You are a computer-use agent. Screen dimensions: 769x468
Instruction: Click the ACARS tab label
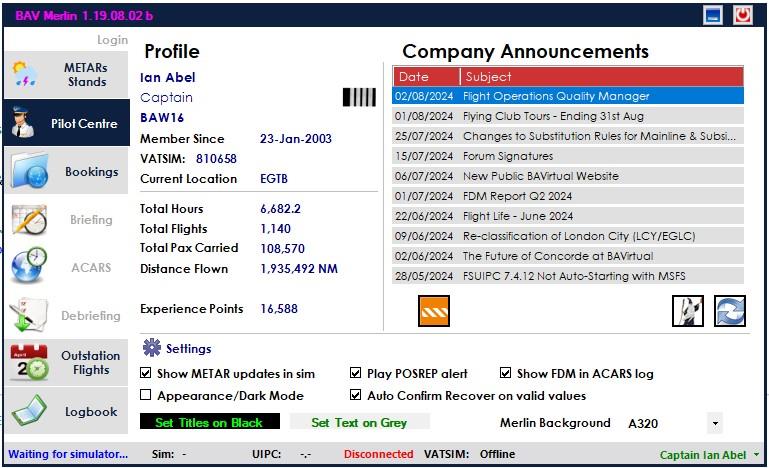[91, 267]
